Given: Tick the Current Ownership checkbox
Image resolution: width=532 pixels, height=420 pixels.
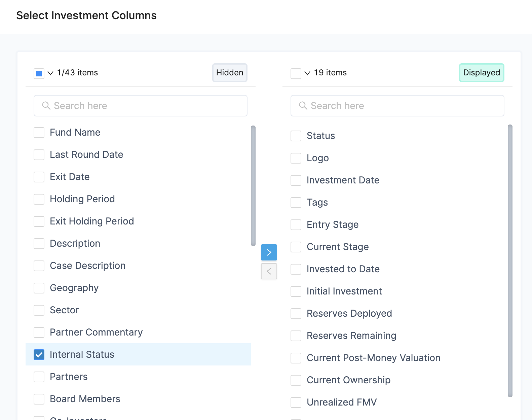Looking at the screenshot, I should 296,380.
